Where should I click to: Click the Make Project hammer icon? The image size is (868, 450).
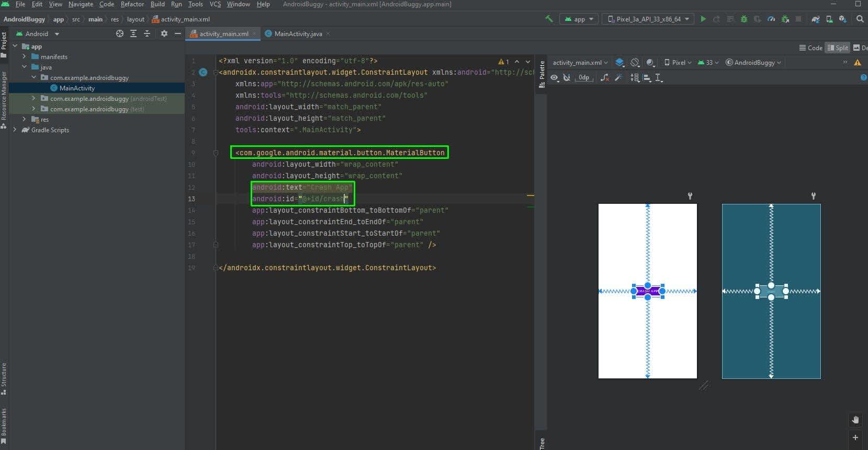coord(549,19)
